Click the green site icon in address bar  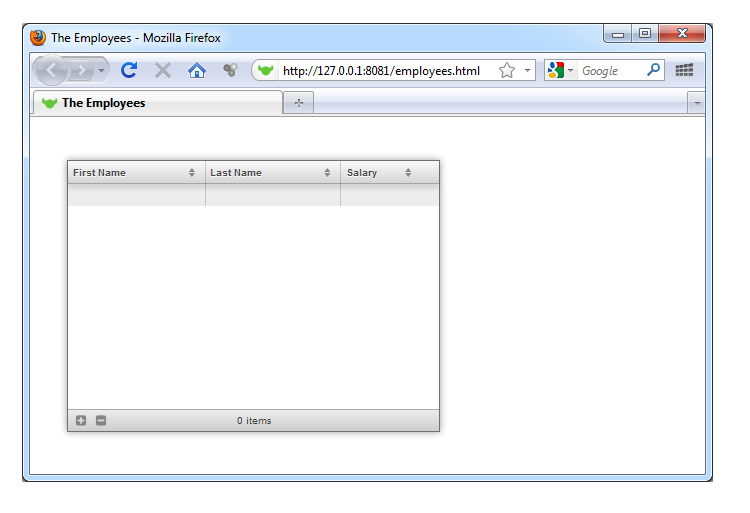click(x=265, y=71)
